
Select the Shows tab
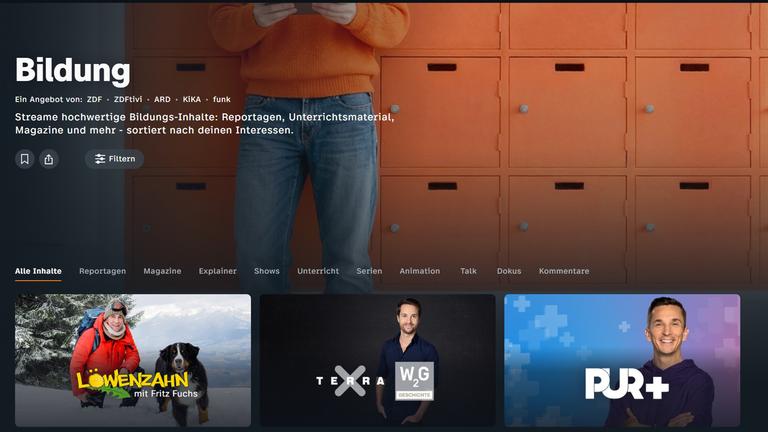point(267,271)
